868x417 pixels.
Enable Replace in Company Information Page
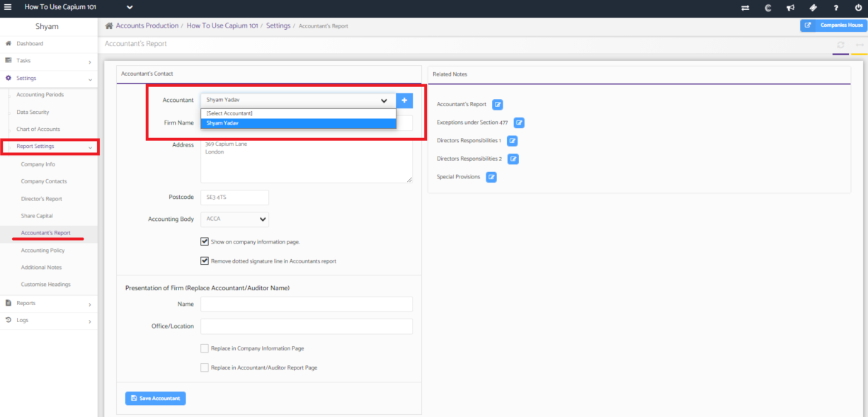click(x=205, y=348)
